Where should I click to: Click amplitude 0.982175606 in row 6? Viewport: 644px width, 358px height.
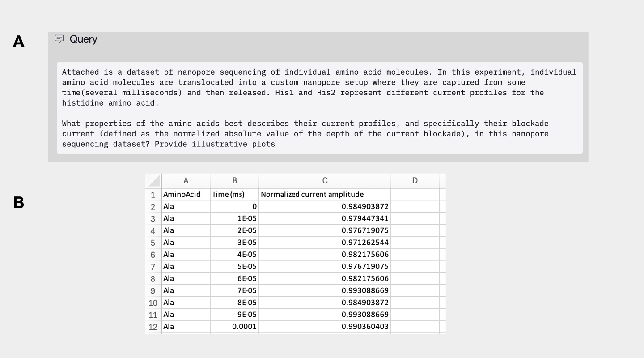click(x=325, y=255)
